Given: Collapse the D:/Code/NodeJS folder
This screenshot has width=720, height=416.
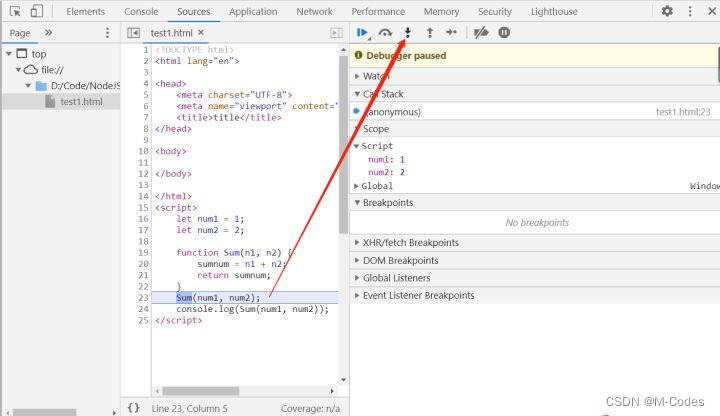Looking at the screenshot, I should coord(28,86).
